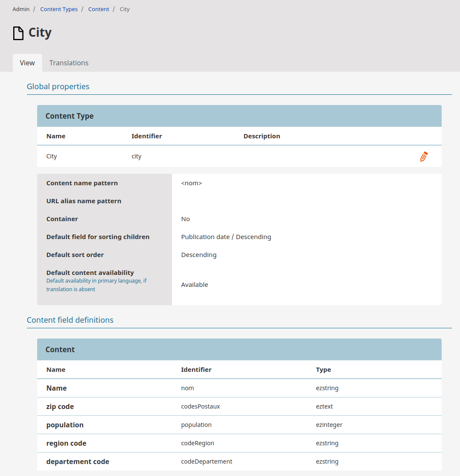Click the Content field definitions heading
This screenshot has width=460, height=476.
pos(70,320)
